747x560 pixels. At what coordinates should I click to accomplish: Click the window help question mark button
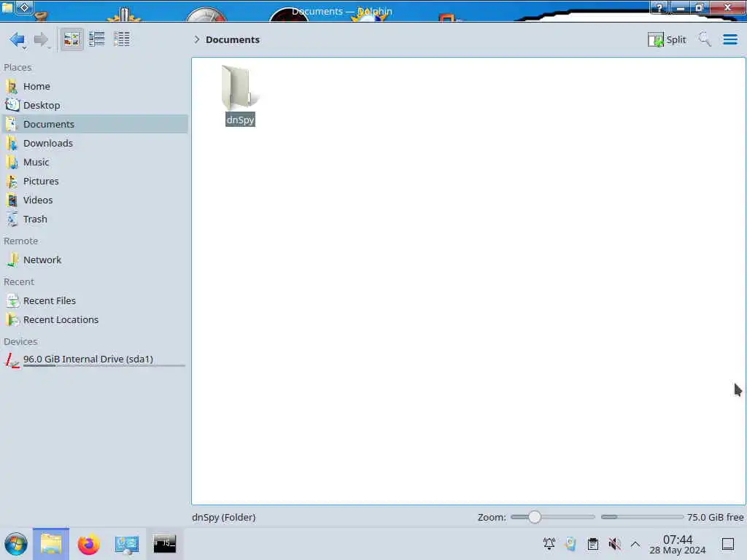pos(659,7)
